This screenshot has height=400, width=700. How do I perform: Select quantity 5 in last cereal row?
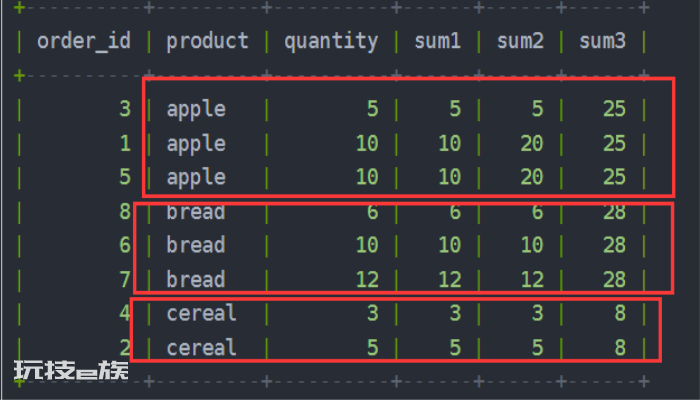[373, 348]
